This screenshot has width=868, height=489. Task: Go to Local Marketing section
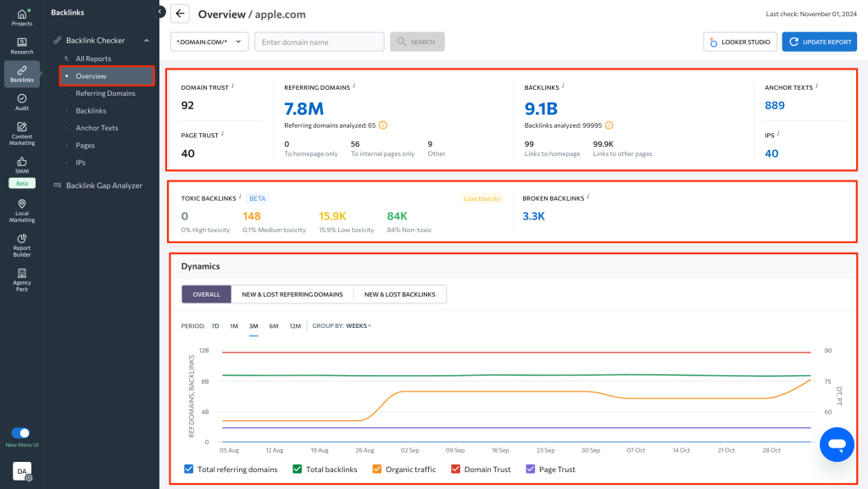click(x=22, y=210)
